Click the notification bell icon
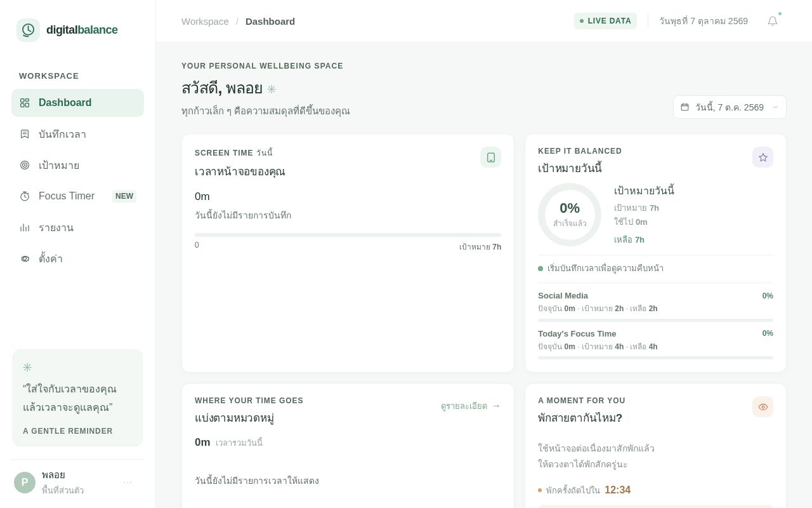This screenshot has height=508, width=812. click(x=772, y=21)
